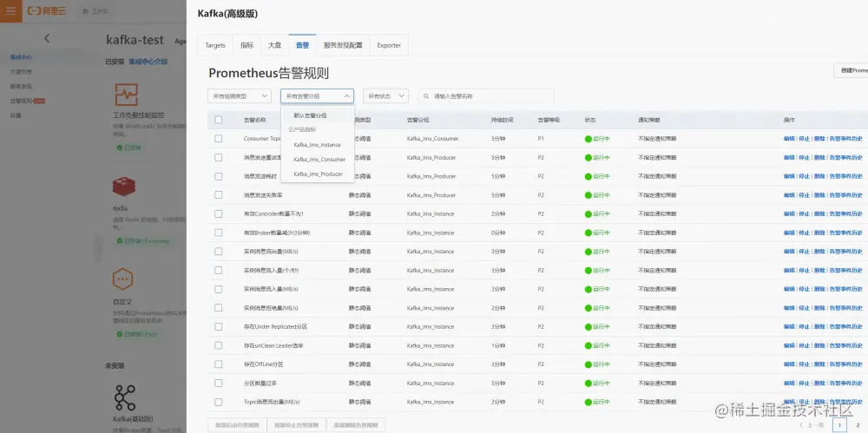Check the 分区数量过多 row checkbox

tap(218, 384)
